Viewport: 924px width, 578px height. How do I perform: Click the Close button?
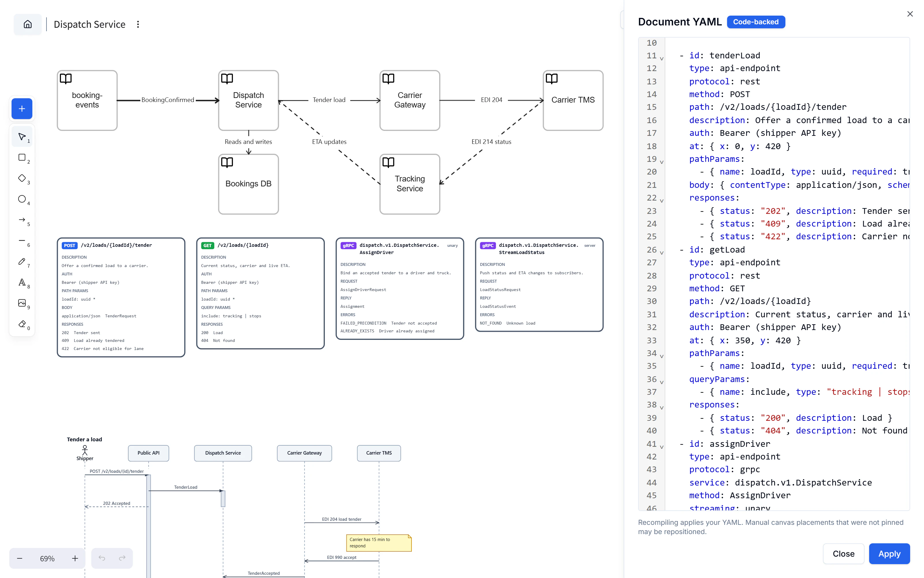tap(843, 553)
